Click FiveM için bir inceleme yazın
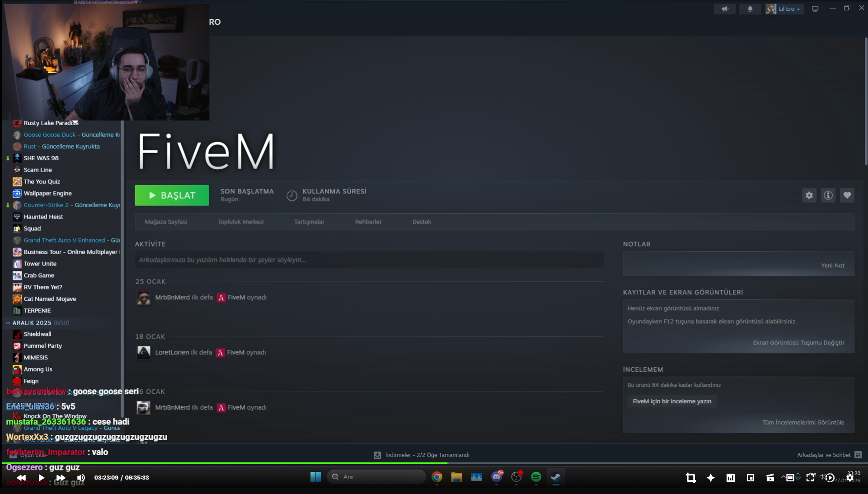The image size is (868, 494). coord(672,401)
